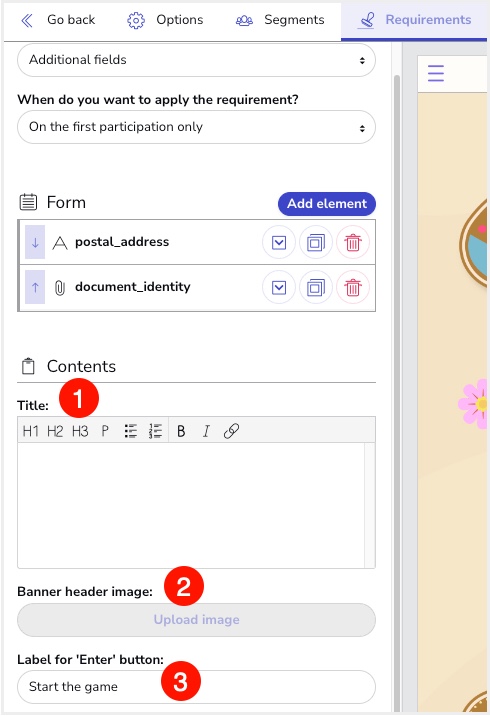The width and height of the screenshot is (490, 716).
Task: Move document_identity up with arrow
Action: point(35,288)
